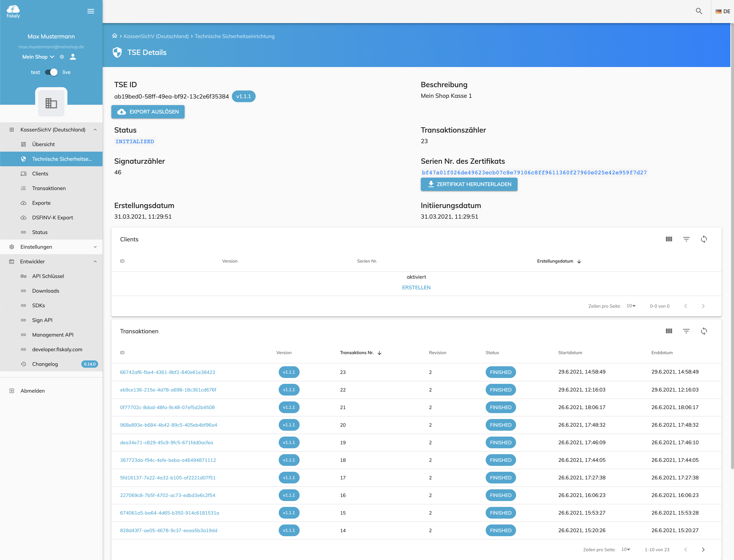Click the fiskaly cloud logo

13,11
